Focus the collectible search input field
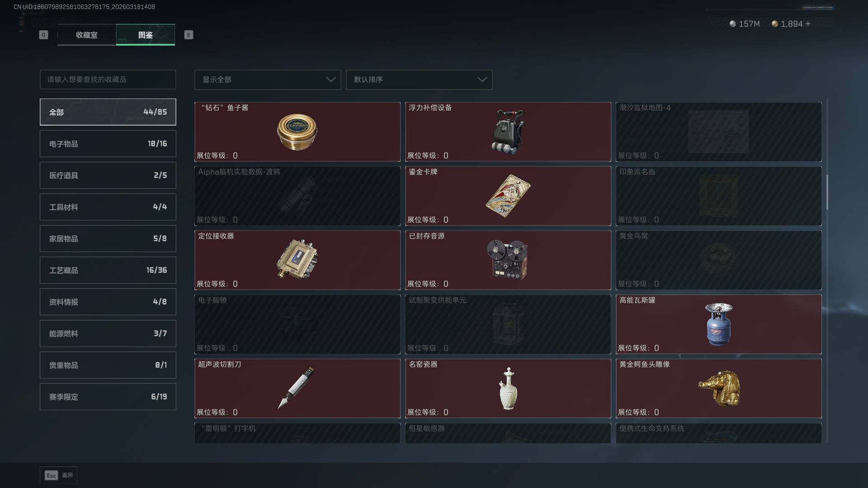Viewport: 868px width, 488px height. (x=108, y=80)
